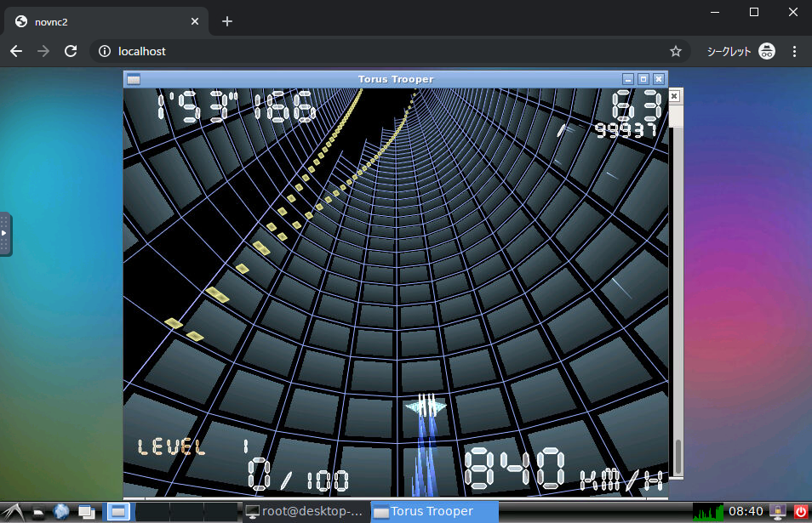Select the novnc2 browser tab
The image size is (812, 523).
[106, 21]
